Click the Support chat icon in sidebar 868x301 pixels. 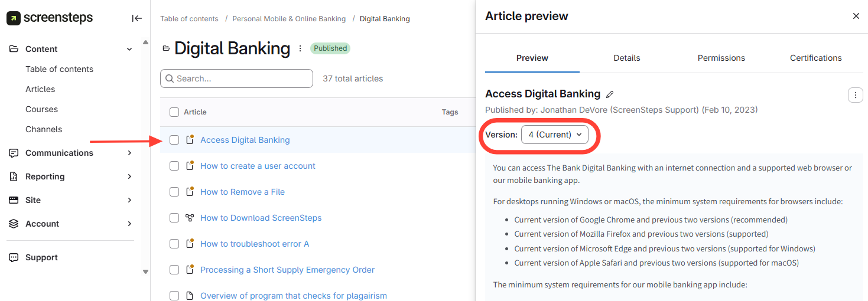[14, 257]
